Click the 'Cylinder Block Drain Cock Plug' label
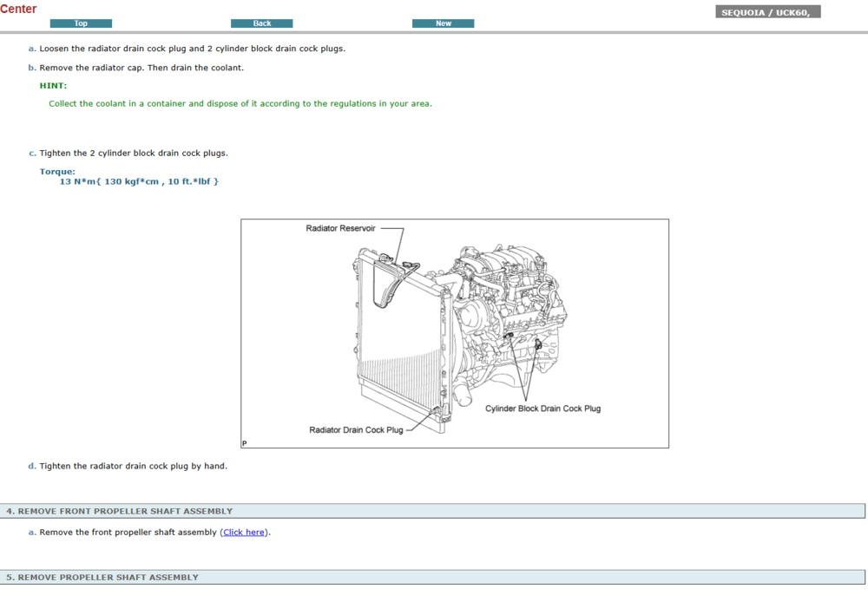The image size is (868, 595). (x=542, y=409)
